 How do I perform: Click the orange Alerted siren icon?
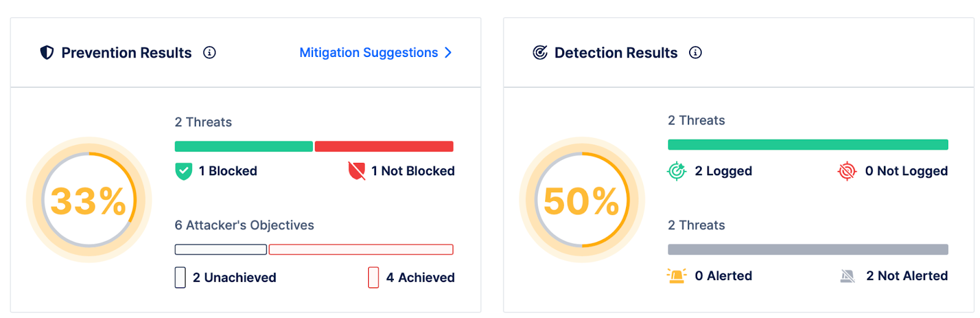(x=677, y=276)
